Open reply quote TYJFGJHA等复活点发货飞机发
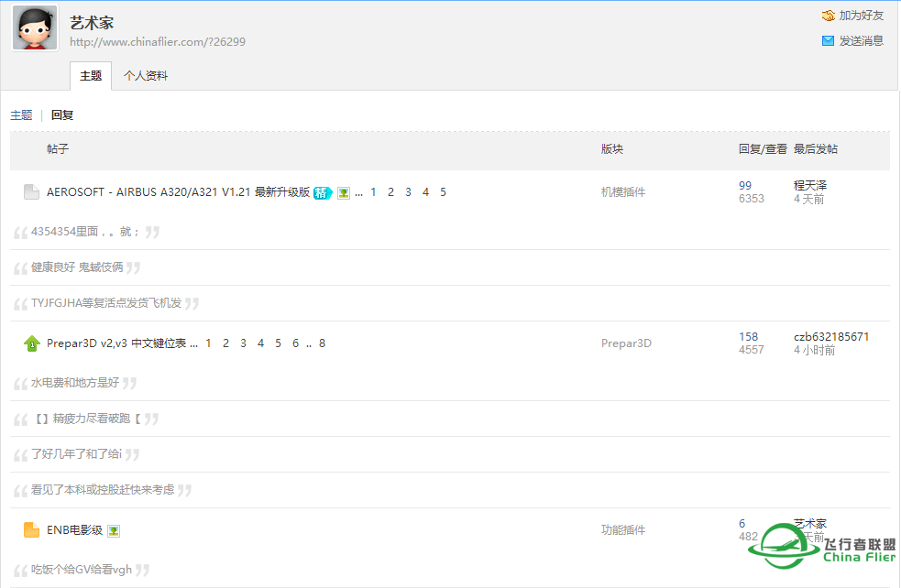Viewport: 901px width, 588px height. [x=106, y=303]
